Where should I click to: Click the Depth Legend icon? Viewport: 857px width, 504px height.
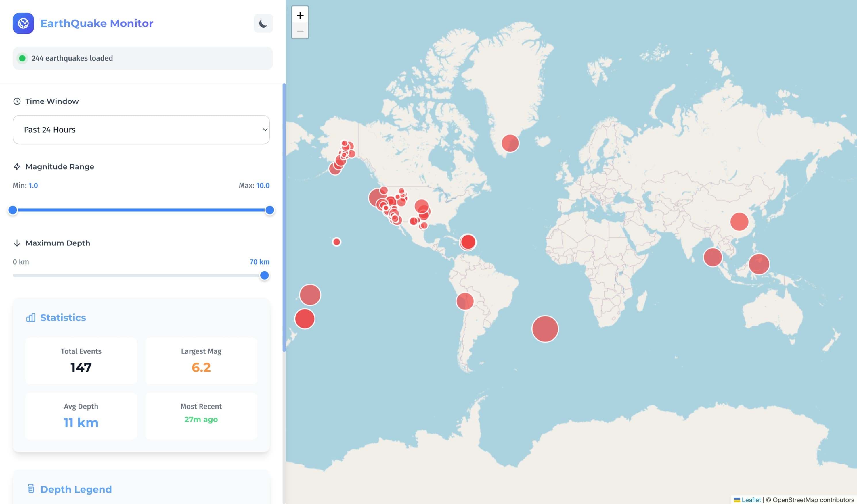pyautogui.click(x=32, y=489)
